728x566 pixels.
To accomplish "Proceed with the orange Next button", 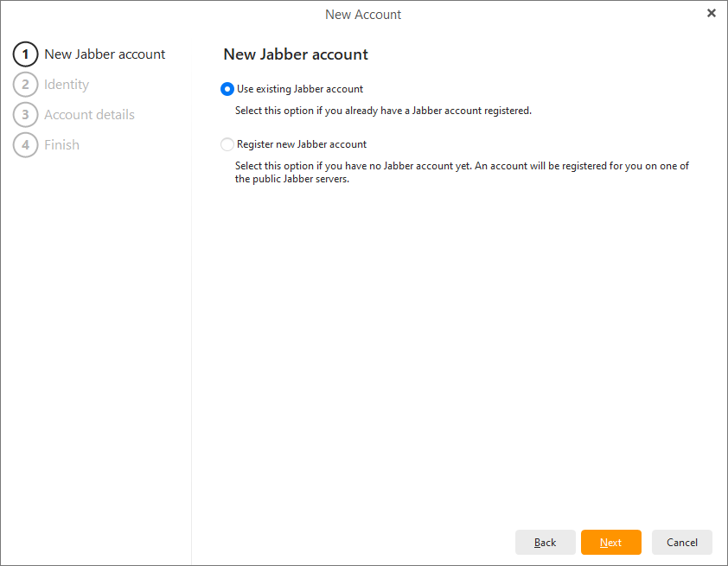I will coord(611,542).
